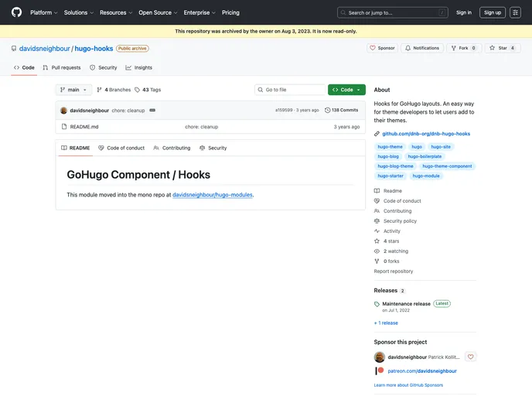The image size is (532, 396).
Task: Open the davidsneighbour/hugo-modules link
Action: click(x=213, y=195)
